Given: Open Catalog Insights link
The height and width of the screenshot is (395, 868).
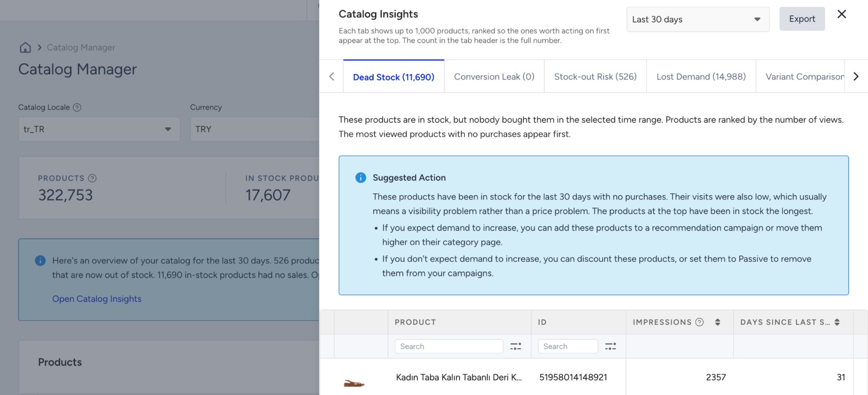Looking at the screenshot, I should 97,299.
